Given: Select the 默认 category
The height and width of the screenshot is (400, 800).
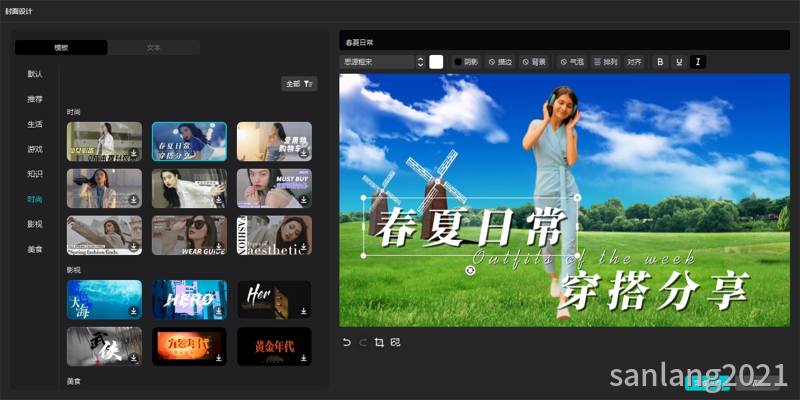Looking at the screenshot, I should (x=35, y=74).
